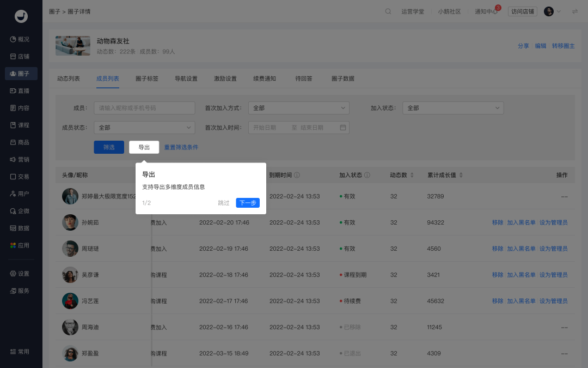This screenshot has height=368, width=588.
Task: Open 交易 transactions in sidebar
Action: click(x=20, y=177)
